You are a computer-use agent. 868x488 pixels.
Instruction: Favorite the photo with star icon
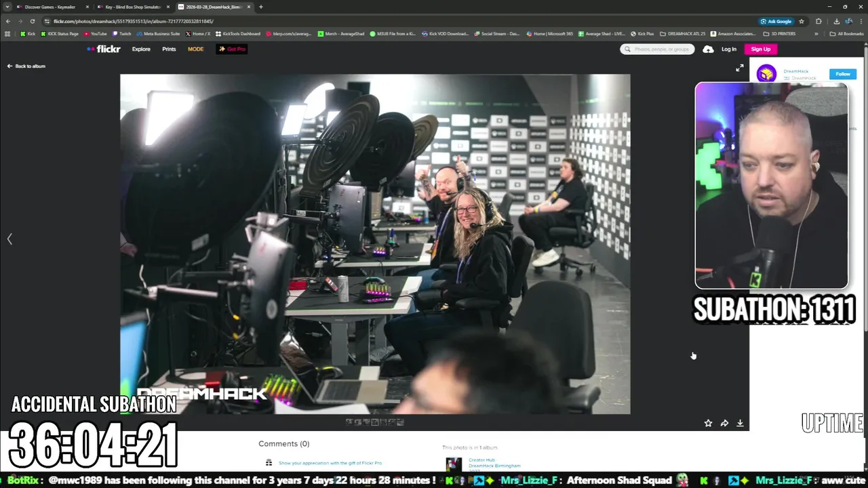708,423
